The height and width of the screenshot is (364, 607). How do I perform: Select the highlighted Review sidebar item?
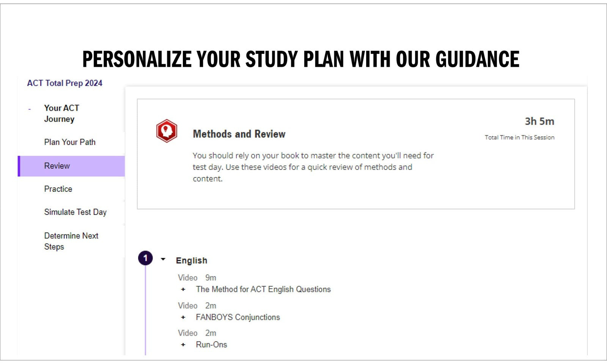pyautogui.click(x=71, y=166)
